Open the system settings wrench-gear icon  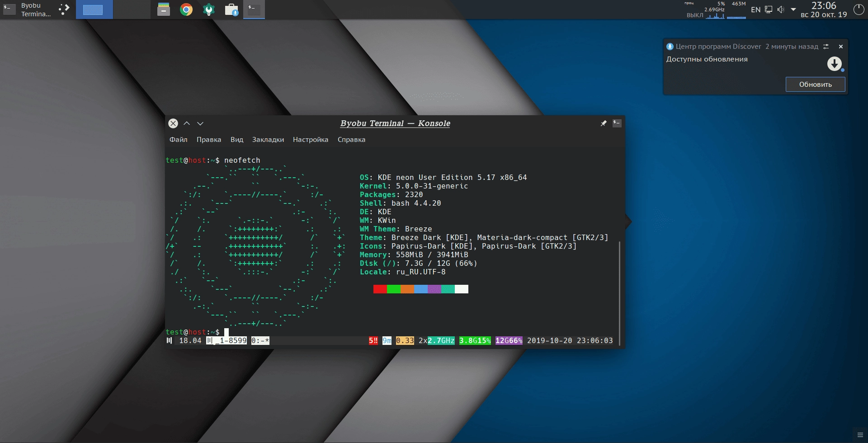tap(209, 9)
